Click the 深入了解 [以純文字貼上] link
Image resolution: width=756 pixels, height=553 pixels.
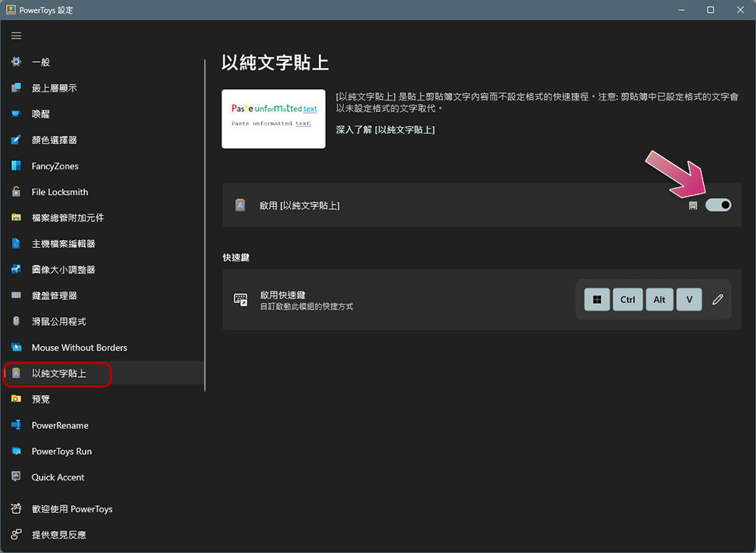(x=385, y=130)
